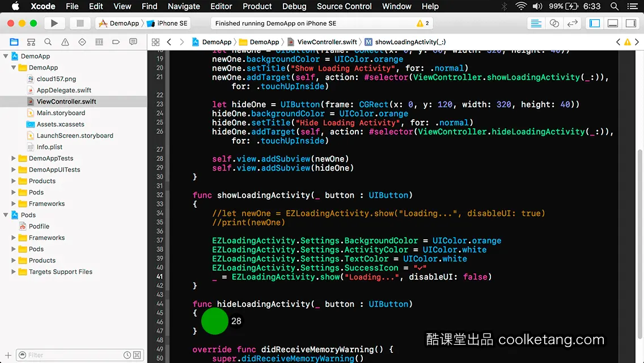Collapse the Pods project
Image resolution: width=644 pixels, height=363 pixels.
point(6,215)
